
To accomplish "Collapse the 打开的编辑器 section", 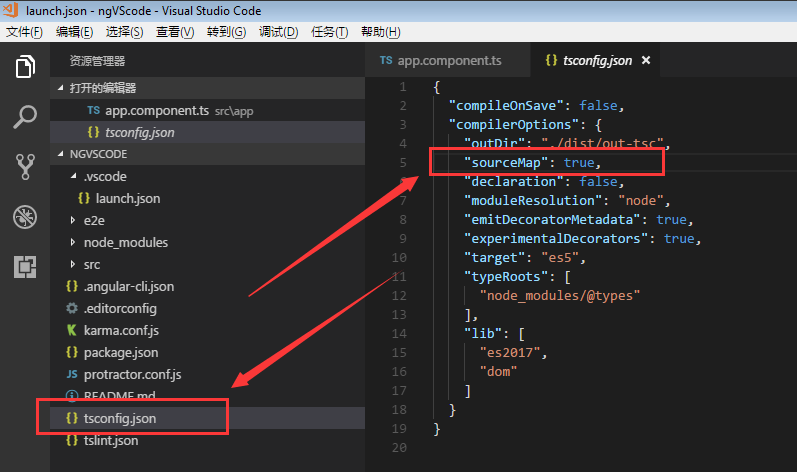I will point(207,88).
